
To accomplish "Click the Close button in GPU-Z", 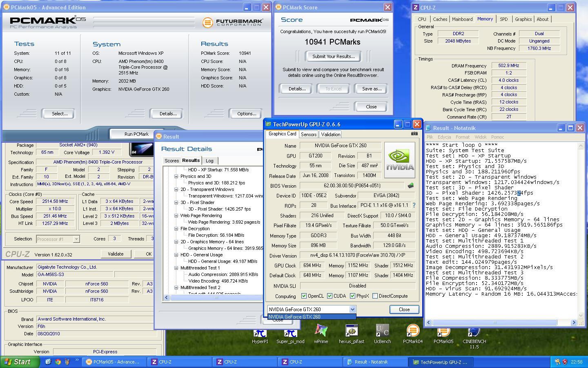I will [404, 310].
